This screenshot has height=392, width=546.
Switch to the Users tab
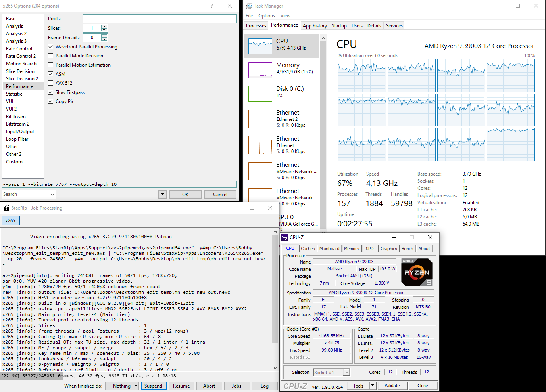[x=357, y=26]
